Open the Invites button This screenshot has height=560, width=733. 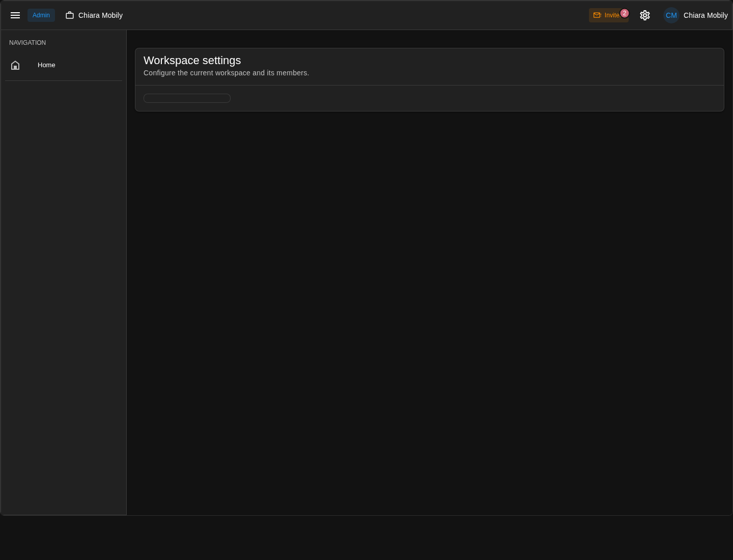click(609, 15)
